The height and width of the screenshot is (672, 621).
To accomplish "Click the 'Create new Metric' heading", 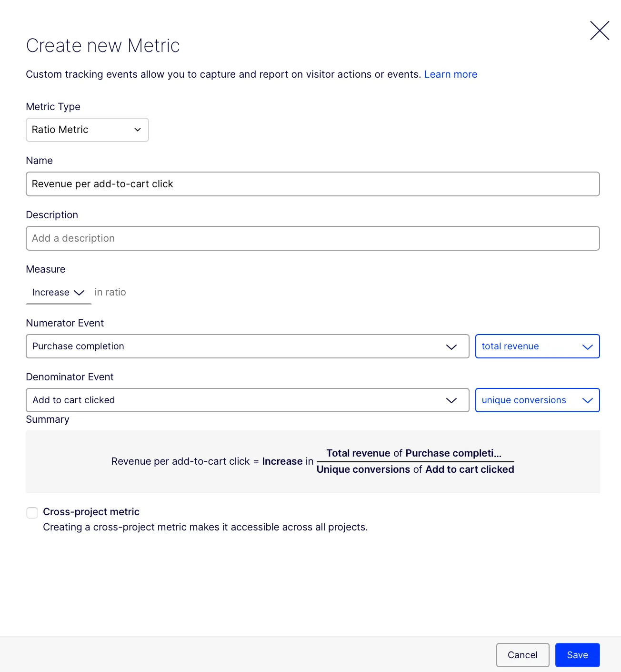I will tap(103, 46).
